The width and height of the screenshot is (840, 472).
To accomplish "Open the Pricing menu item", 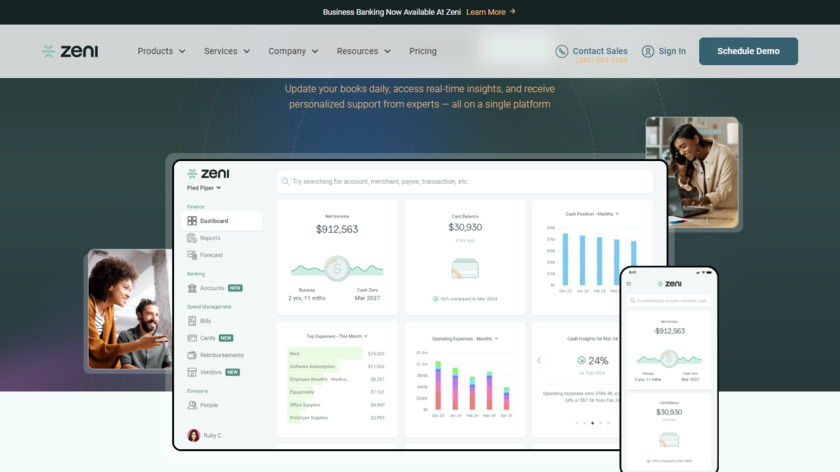I will (422, 51).
